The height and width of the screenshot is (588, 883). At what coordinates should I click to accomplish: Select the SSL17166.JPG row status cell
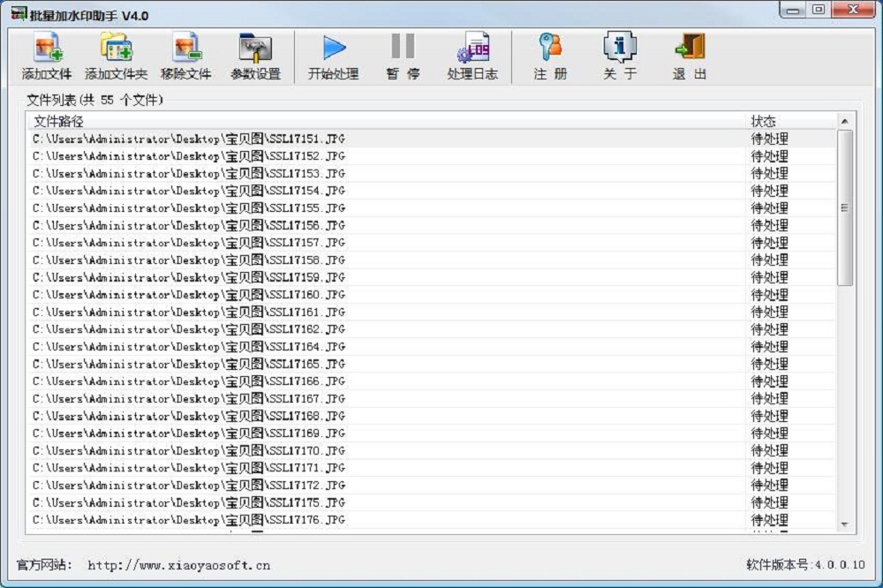769,381
